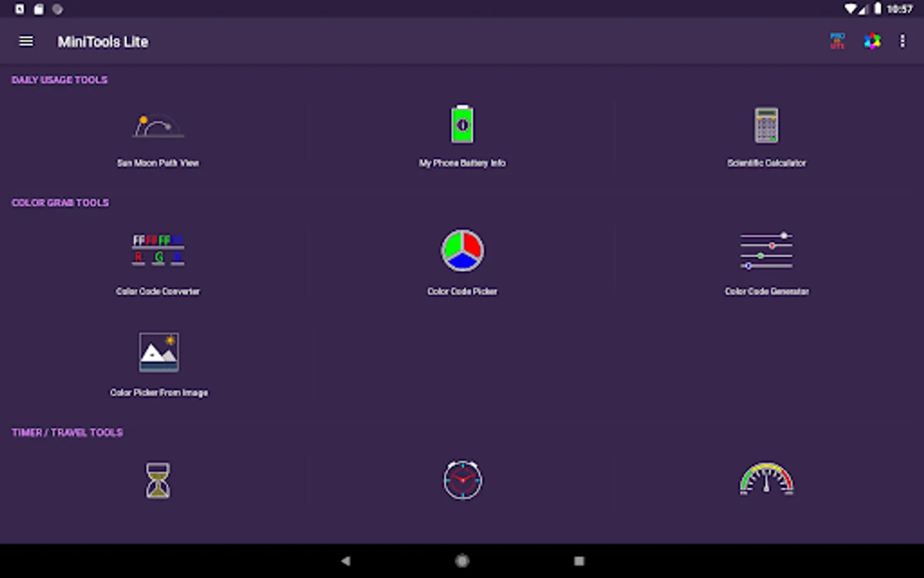Launch the Scientific Calculator icon
Viewport: 924px width, 578px height.
coord(766,125)
